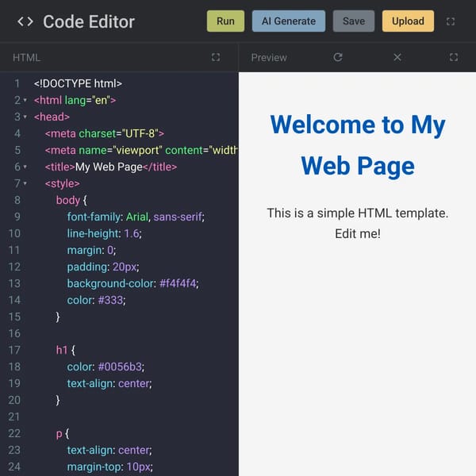Select the Preview panel label

[269, 57]
